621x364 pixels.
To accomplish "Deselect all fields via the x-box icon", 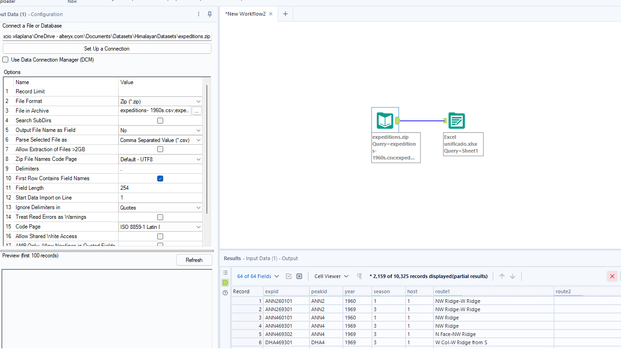I will (299, 276).
